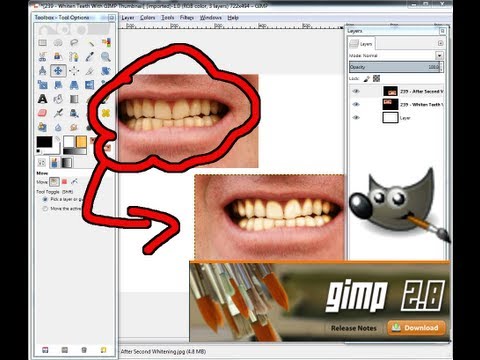Screen dimensions: 480x360
Task: Select the Fuzzy Select wand tool
Action: [90, 43]
